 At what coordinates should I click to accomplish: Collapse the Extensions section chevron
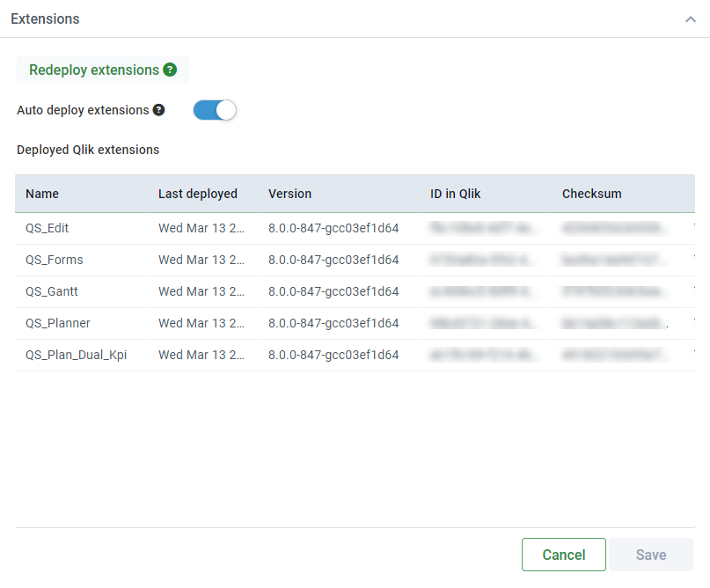pyautogui.click(x=690, y=19)
